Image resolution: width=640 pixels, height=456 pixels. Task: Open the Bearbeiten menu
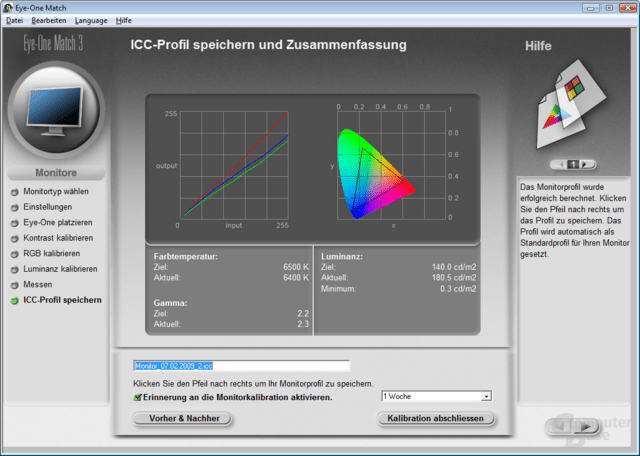pos(49,20)
